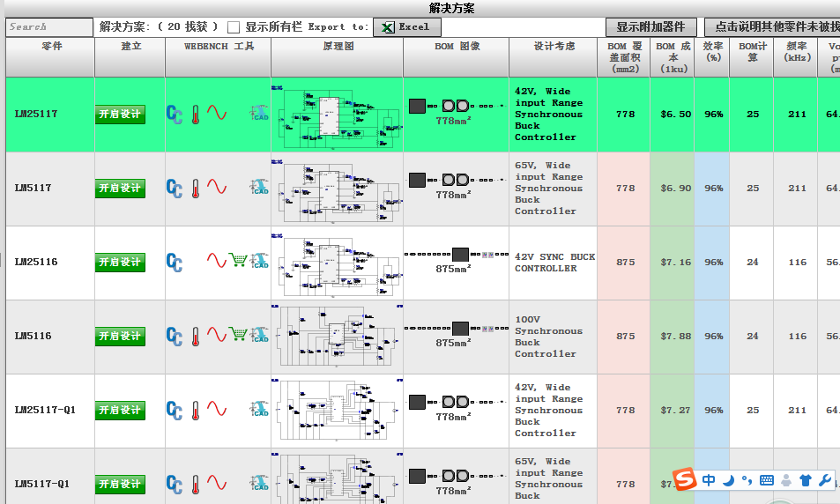Click the LM5116 thermometer icon

pyautogui.click(x=196, y=336)
